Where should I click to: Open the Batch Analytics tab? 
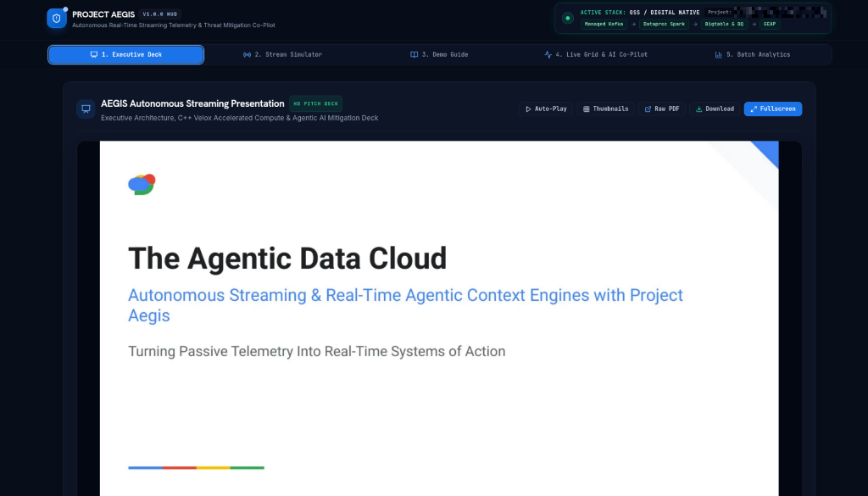pyautogui.click(x=753, y=55)
